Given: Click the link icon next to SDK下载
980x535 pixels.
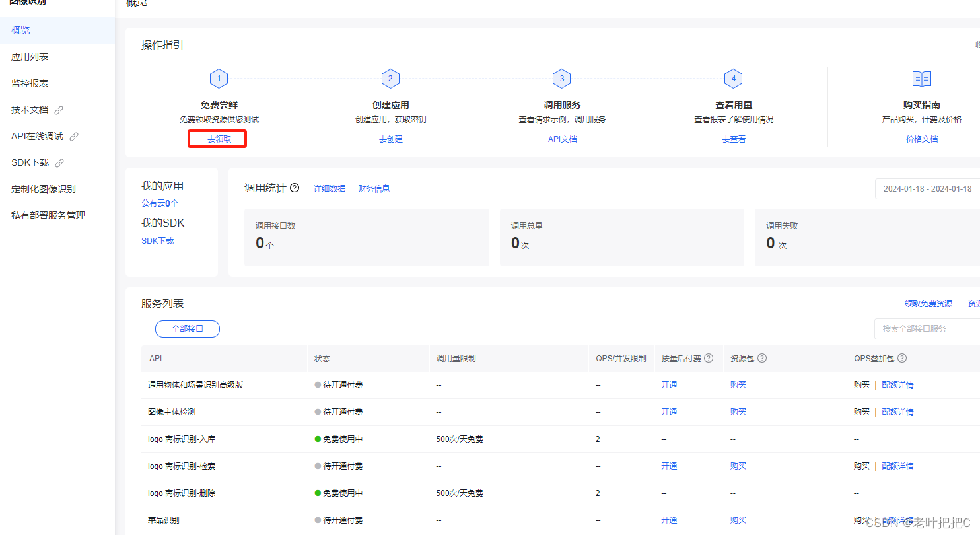Looking at the screenshot, I should (59, 162).
